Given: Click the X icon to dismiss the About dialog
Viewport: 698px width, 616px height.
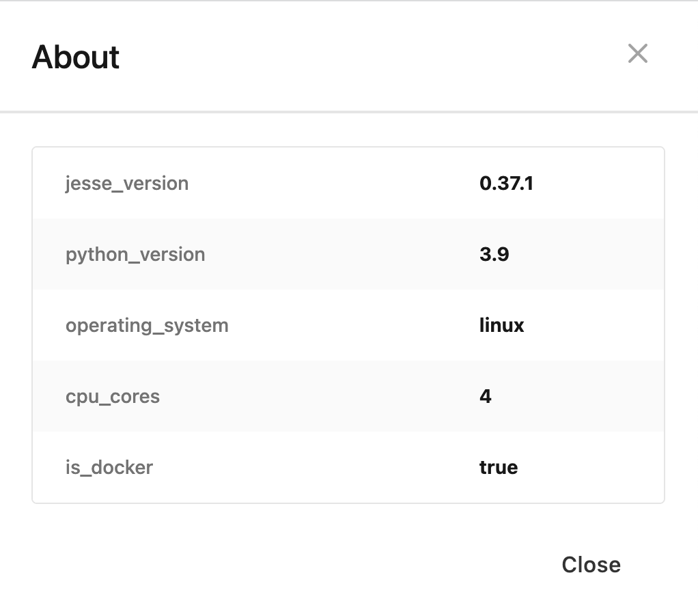Looking at the screenshot, I should 637,54.
